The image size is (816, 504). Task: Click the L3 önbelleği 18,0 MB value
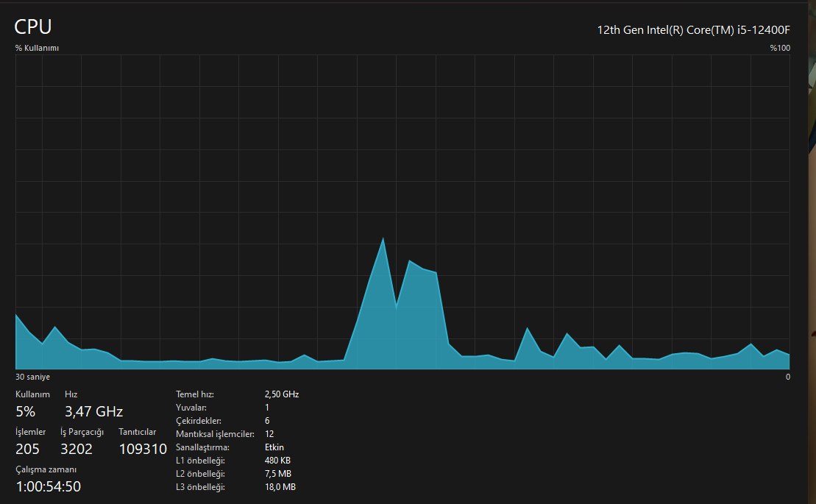click(x=280, y=487)
